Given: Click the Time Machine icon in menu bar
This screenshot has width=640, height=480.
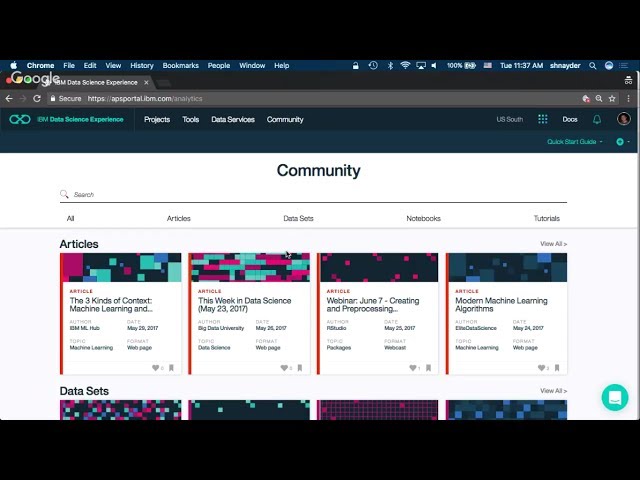Looking at the screenshot, I should [373, 65].
